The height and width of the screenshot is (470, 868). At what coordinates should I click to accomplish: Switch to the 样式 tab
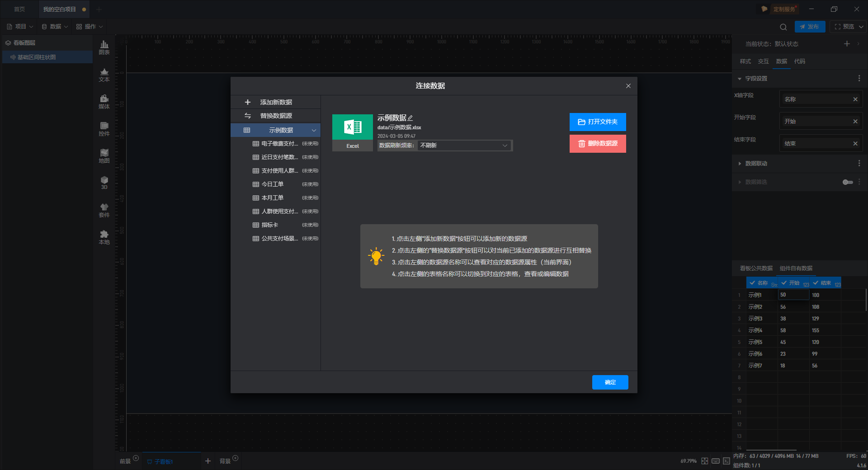745,61
